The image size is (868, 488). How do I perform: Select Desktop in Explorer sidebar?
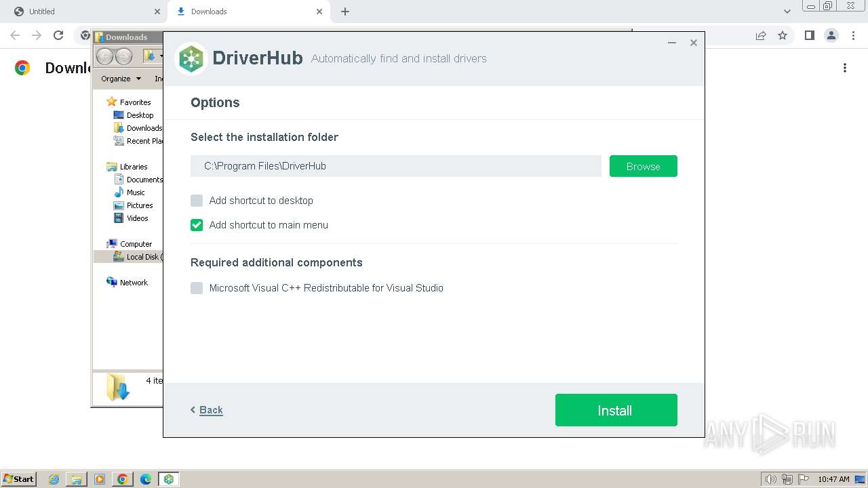(134, 115)
